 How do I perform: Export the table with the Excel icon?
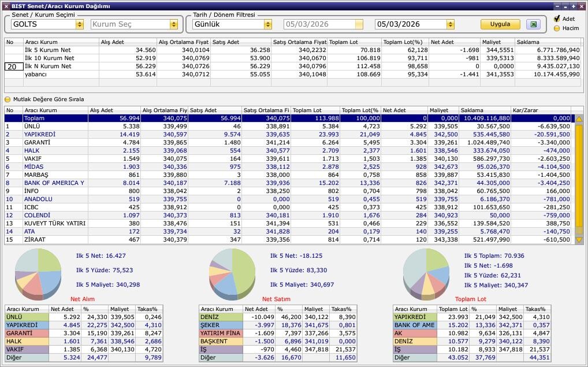click(x=534, y=24)
